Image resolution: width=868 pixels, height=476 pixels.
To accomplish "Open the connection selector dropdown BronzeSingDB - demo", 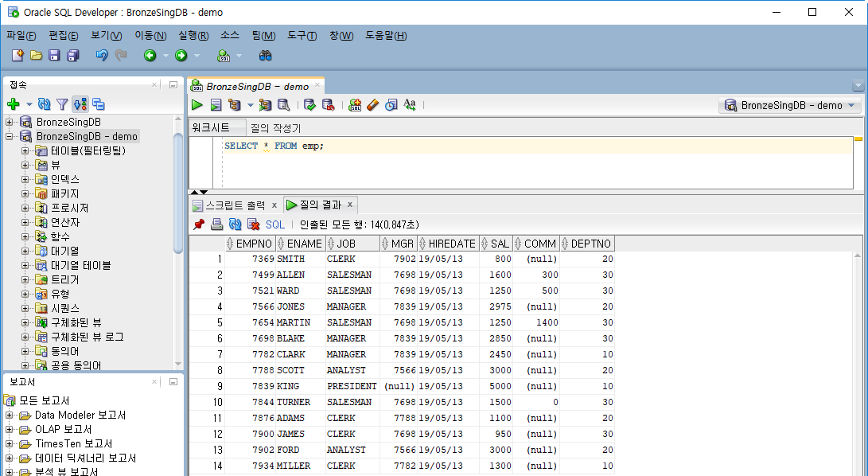I will tap(790, 105).
